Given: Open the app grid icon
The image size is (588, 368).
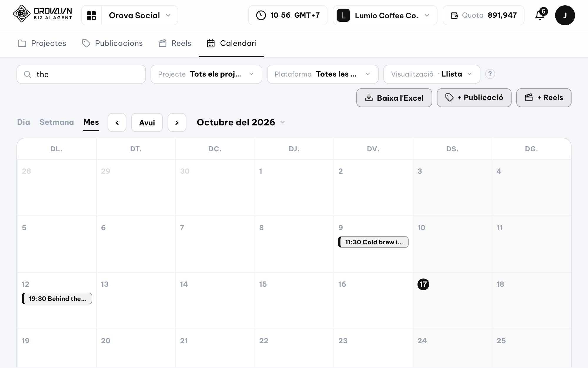Looking at the screenshot, I should point(91,15).
